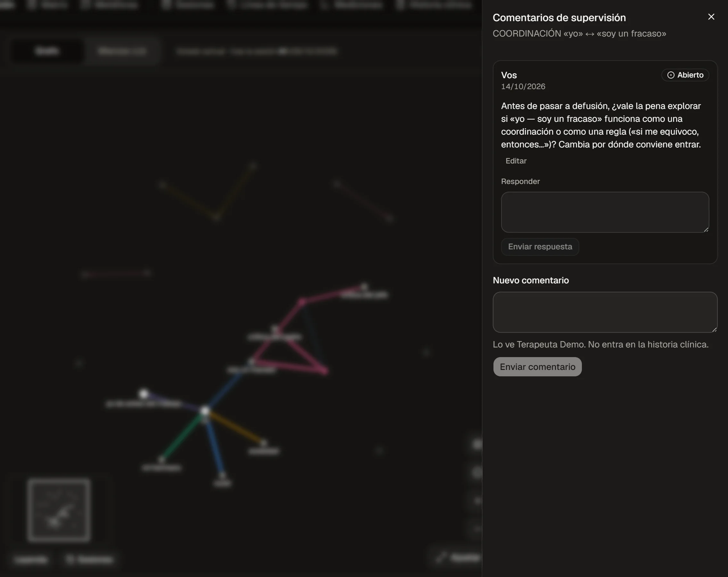Click the Nuevo comentario heading
This screenshot has height=577, width=728.
click(531, 280)
